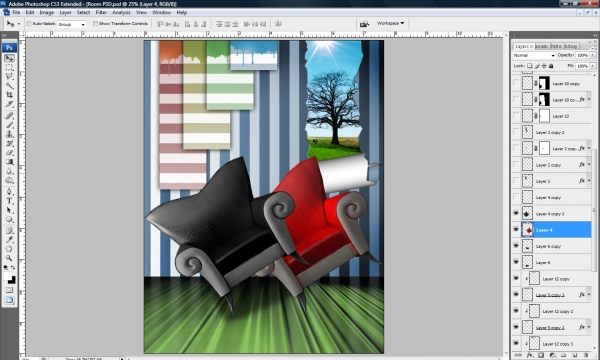The width and height of the screenshot is (600, 360).
Task: Select the Notes tool
Action: click(x=9, y=231)
